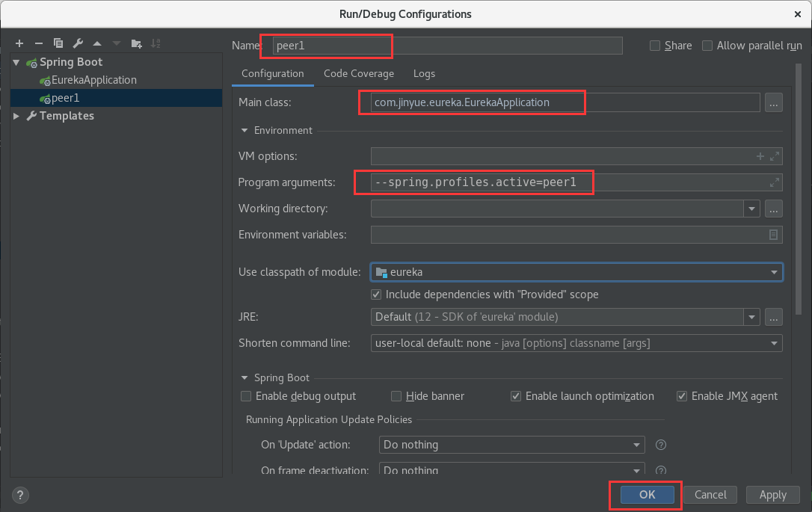Expand the VM options field editor

coord(775,156)
